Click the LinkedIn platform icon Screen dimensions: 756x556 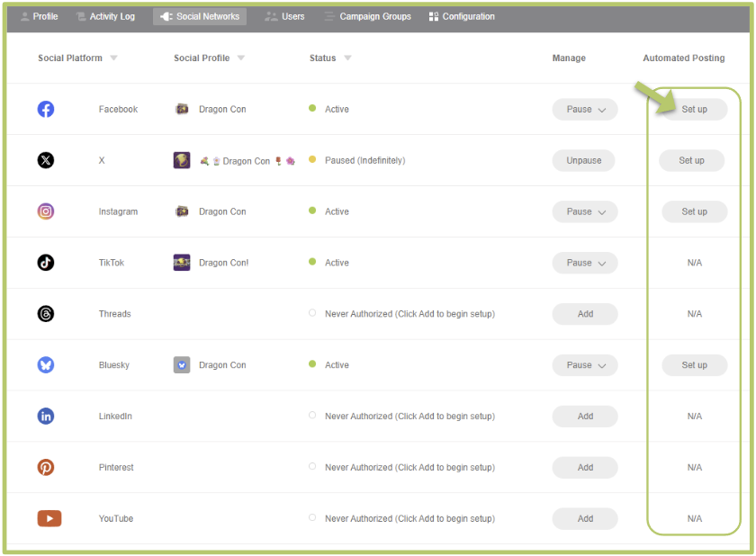[46, 416]
